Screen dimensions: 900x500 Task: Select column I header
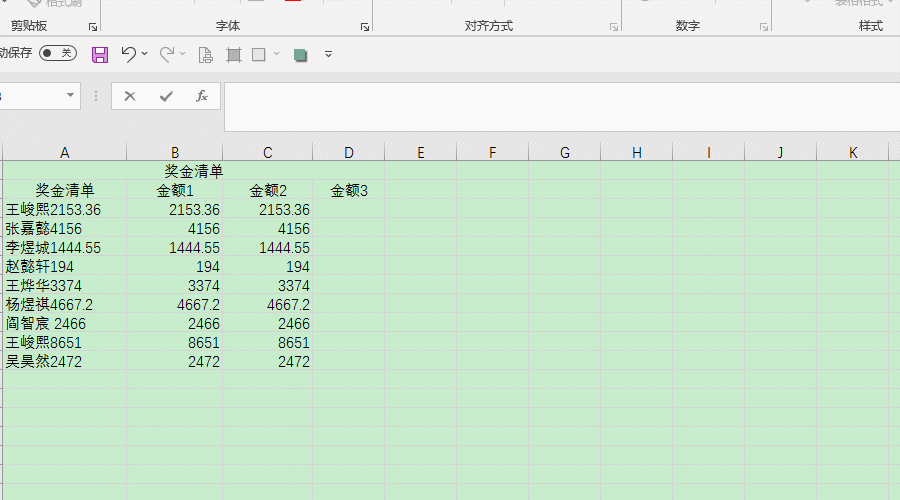(x=708, y=153)
